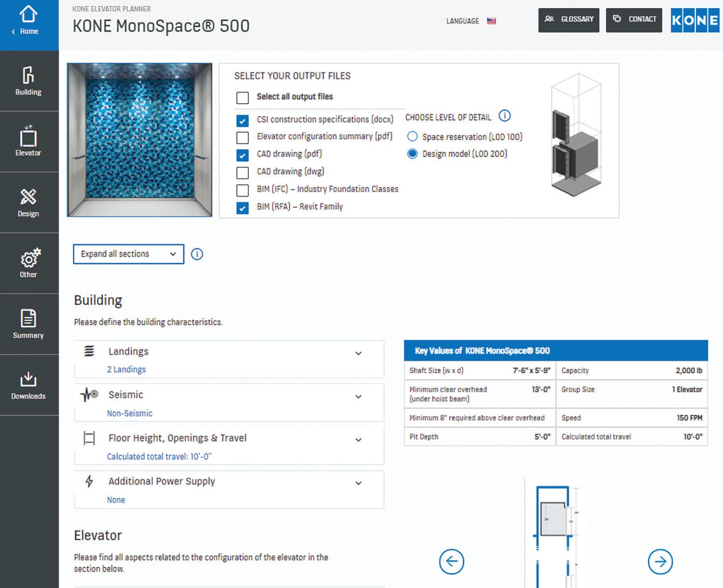Click the Landings section title
723x588 pixels.
129,351
